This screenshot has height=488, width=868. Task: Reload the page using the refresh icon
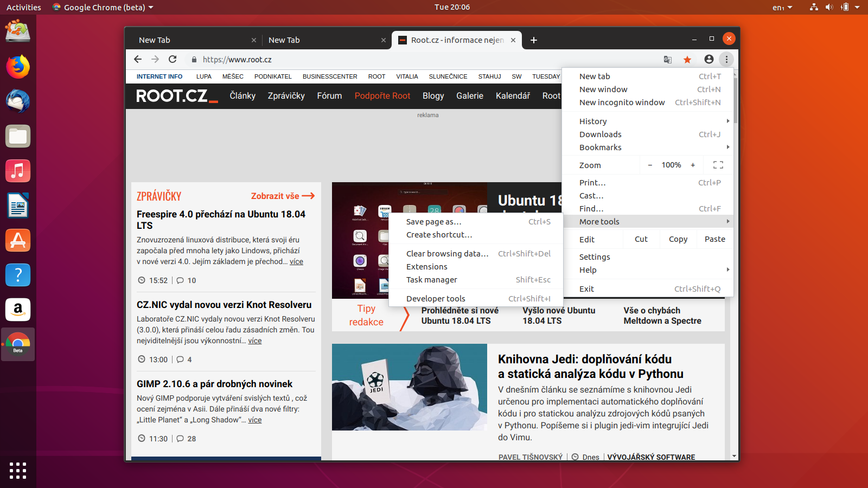click(x=173, y=60)
